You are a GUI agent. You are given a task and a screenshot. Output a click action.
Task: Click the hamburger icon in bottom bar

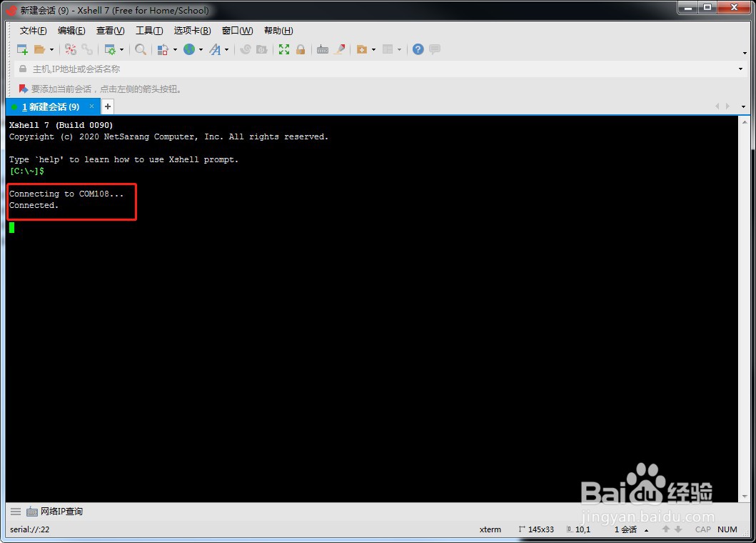(x=16, y=511)
